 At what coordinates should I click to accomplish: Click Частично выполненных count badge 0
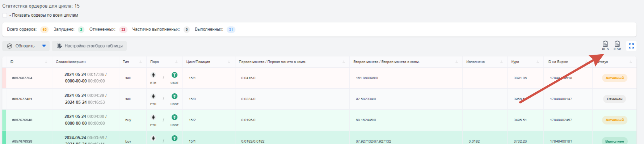(186, 30)
